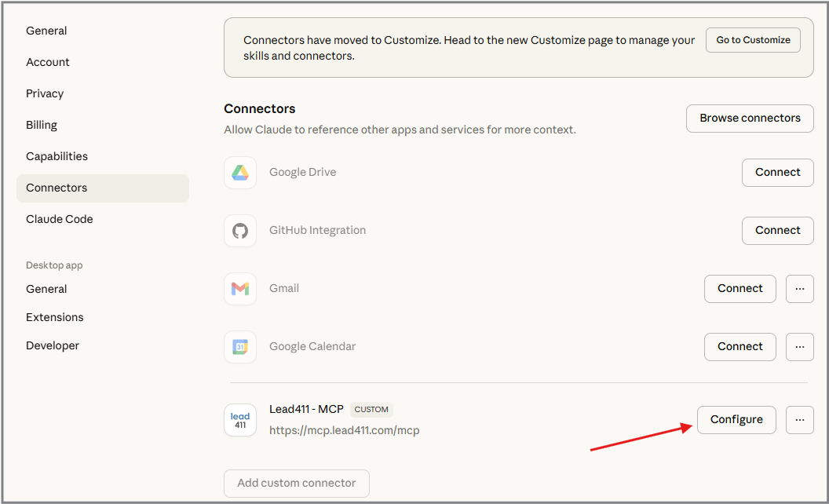Click the 'Connectors have moved to Customize' notice text
829x504 pixels.
point(469,48)
